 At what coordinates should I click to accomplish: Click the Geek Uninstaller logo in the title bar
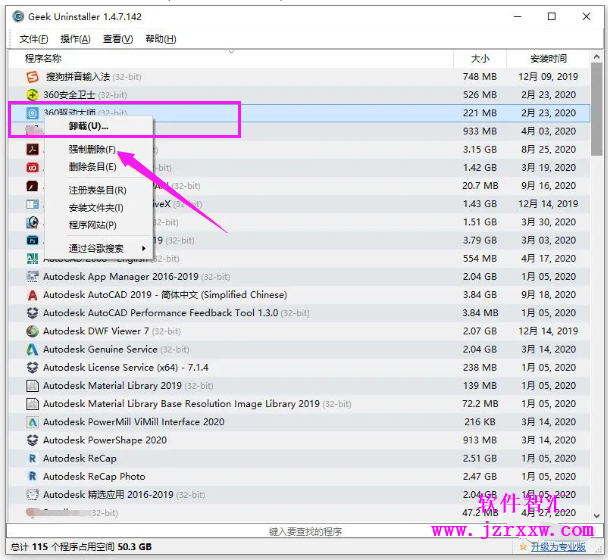[x=18, y=17]
